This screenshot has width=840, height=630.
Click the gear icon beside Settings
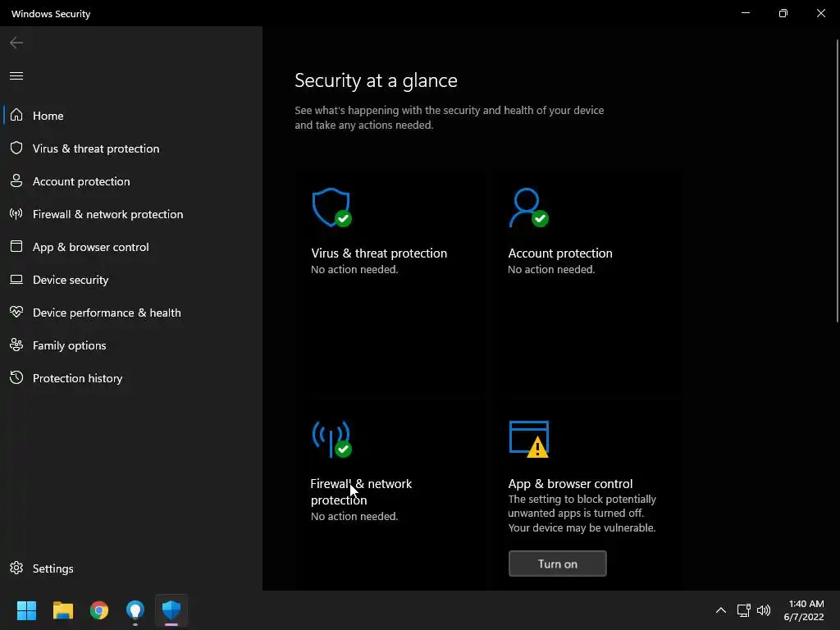click(x=16, y=568)
